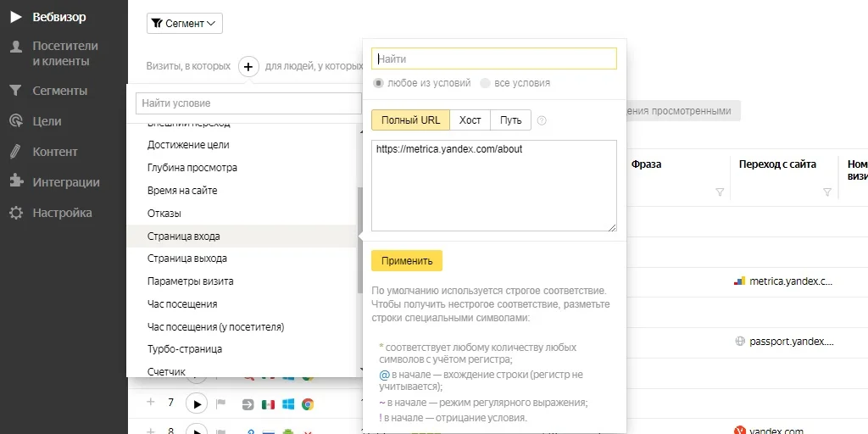Play visit recording in row 7
The image size is (868, 434).
(x=197, y=404)
